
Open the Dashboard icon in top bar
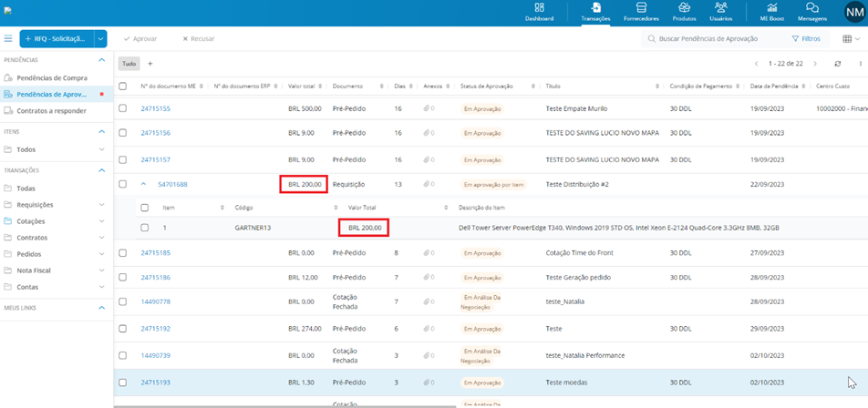coord(539,7)
